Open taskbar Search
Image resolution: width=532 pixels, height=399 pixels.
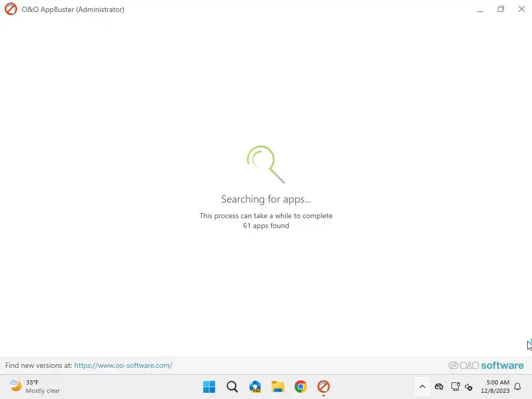pyautogui.click(x=232, y=387)
